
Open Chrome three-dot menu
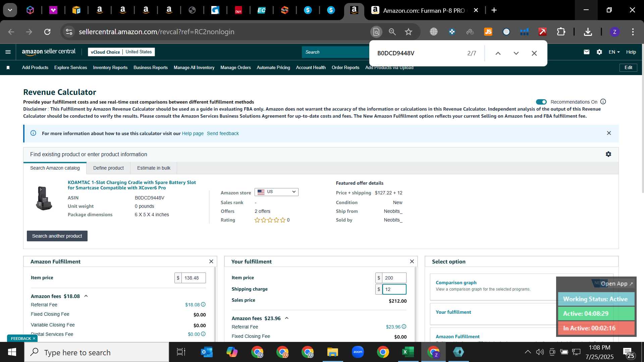633,32
